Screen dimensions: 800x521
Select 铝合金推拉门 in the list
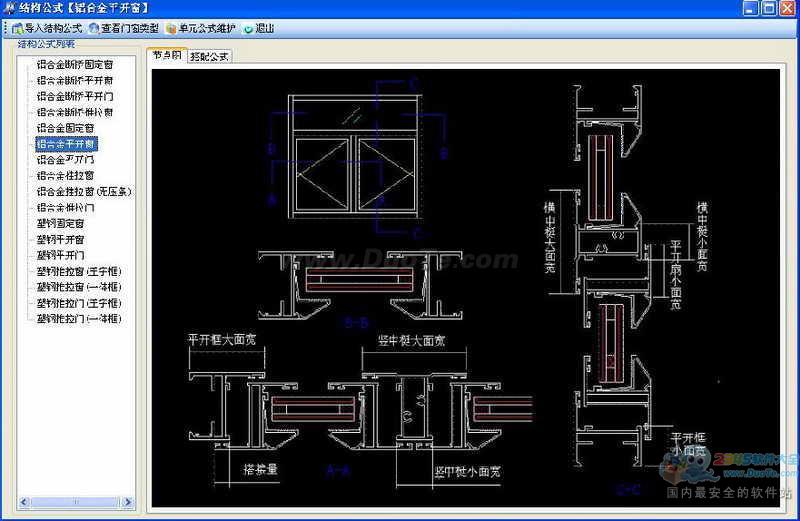65,208
